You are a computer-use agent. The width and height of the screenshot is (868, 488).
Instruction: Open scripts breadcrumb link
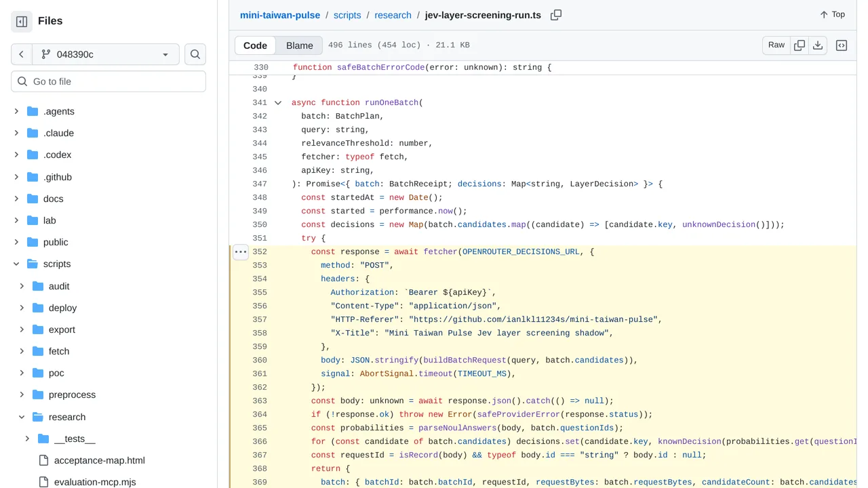click(x=347, y=15)
